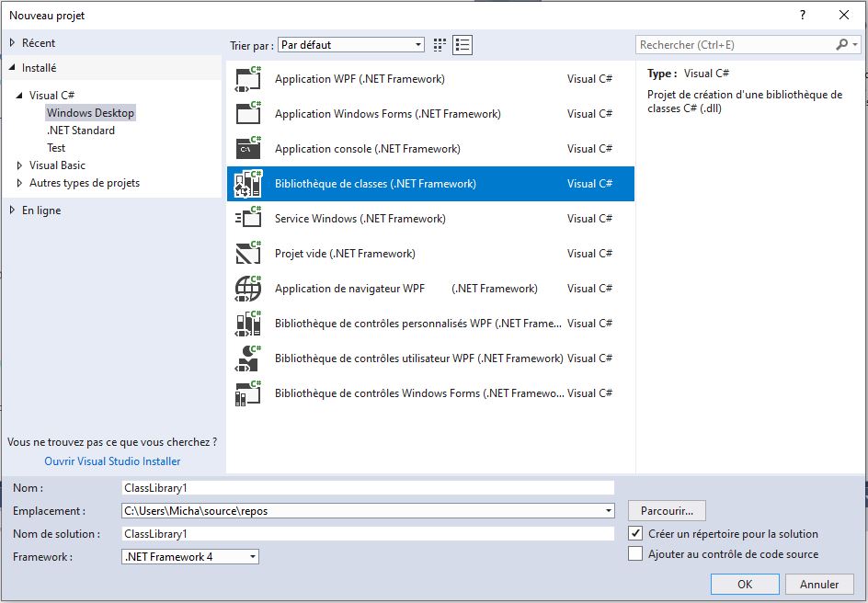Click the Application WPF template icon

[248, 79]
